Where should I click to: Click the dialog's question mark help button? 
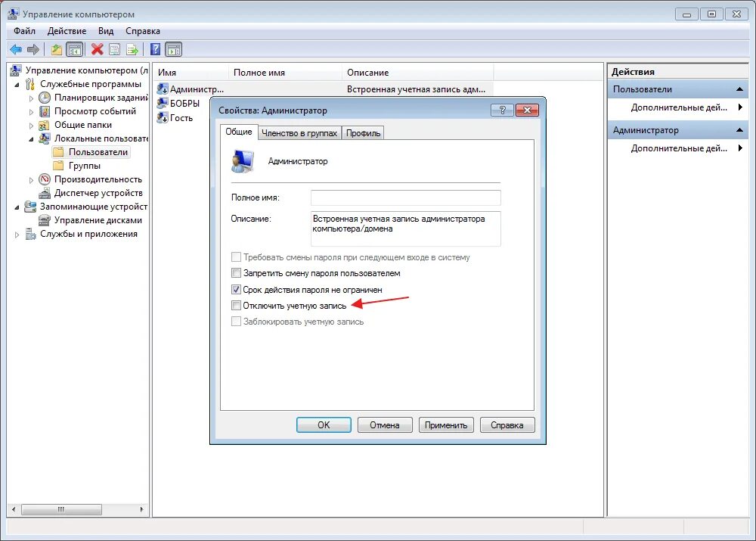pos(501,110)
